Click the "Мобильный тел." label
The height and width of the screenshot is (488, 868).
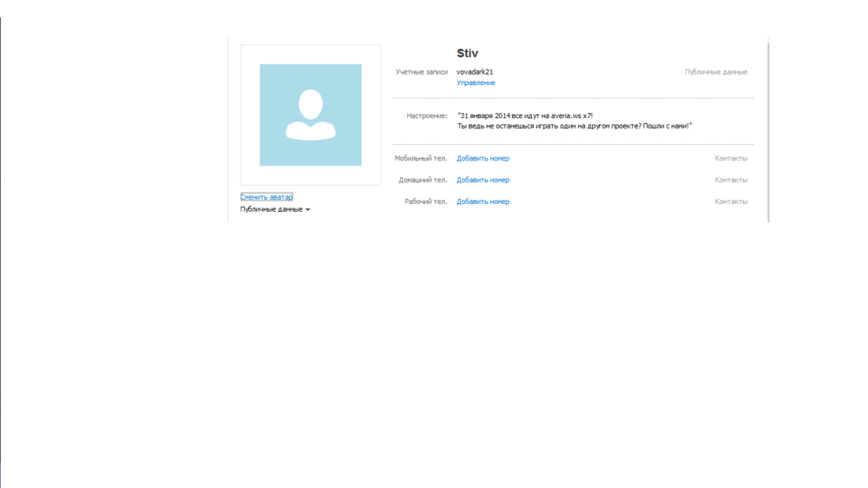pos(421,159)
